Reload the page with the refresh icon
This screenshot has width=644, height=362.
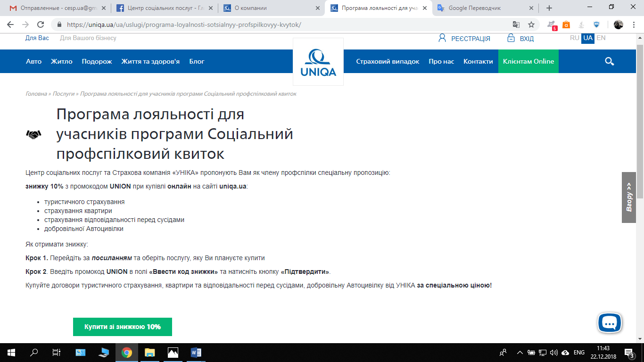coord(41,25)
